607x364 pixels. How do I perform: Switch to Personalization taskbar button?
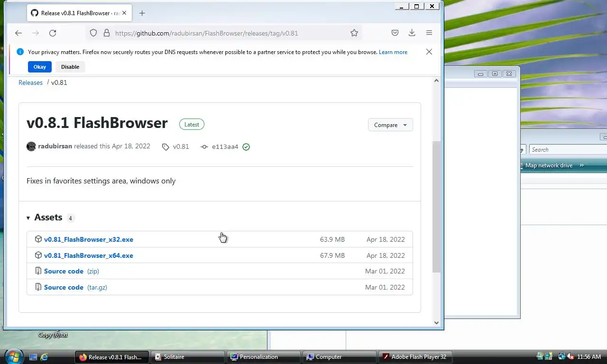[x=264, y=357]
